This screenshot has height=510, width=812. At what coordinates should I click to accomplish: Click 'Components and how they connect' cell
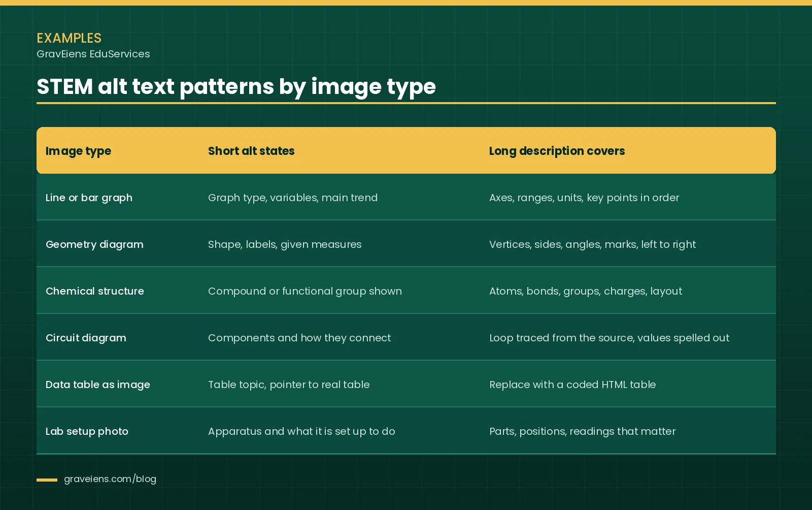pyautogui.click(x=299, y=338)
